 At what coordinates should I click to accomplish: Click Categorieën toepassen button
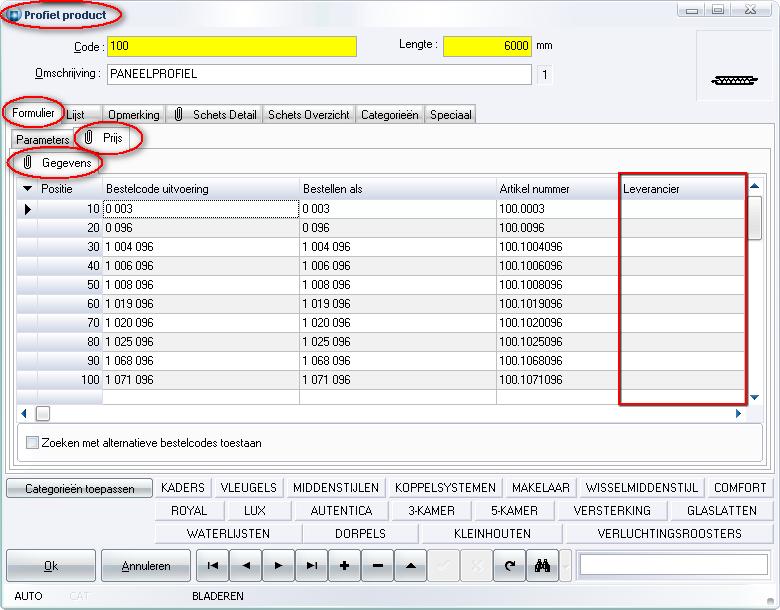point(80,489)
